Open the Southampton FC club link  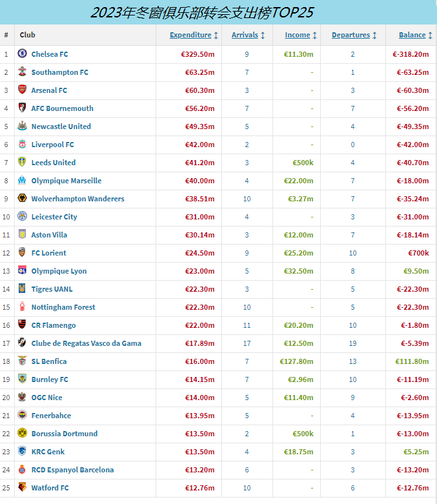point(60,72)
